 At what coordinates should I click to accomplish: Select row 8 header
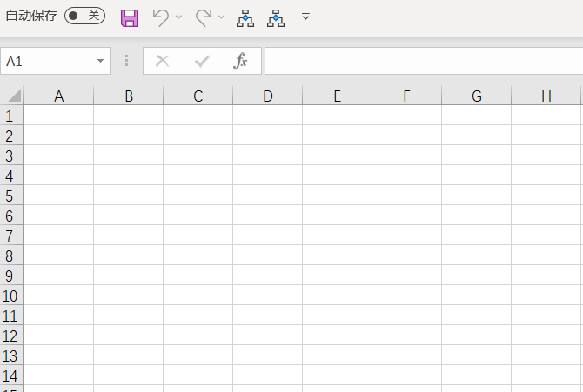click(11, 255)
